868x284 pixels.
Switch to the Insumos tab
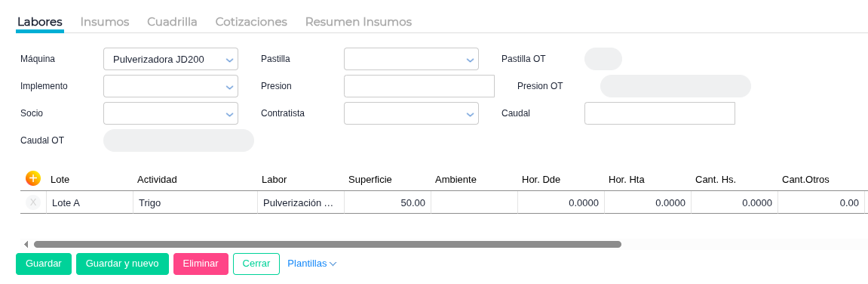[105, 22]
